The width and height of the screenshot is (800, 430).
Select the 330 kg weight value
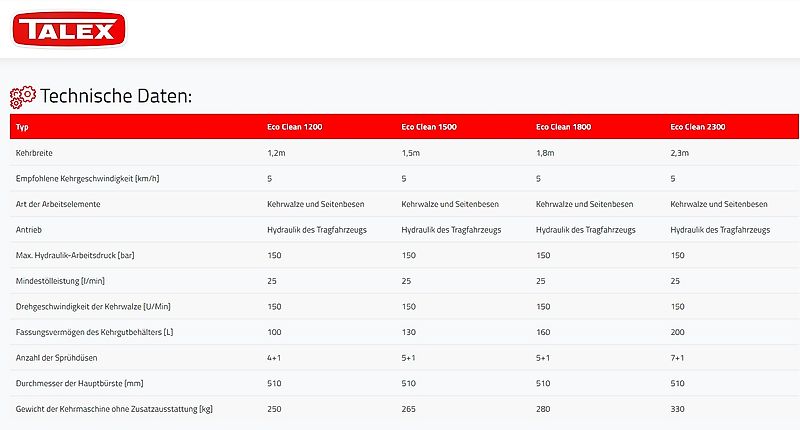[x=677, y=409]
